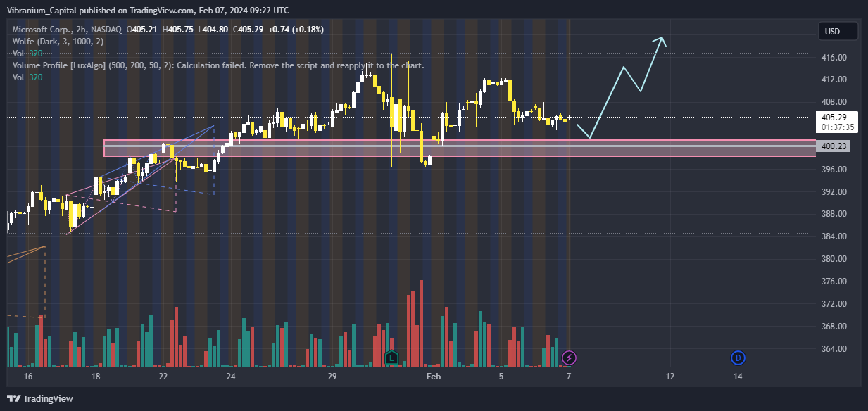This screenshot has width=868, height=411.
Task: Click the 364.00 price axis label
Action: tap(834, 349)
